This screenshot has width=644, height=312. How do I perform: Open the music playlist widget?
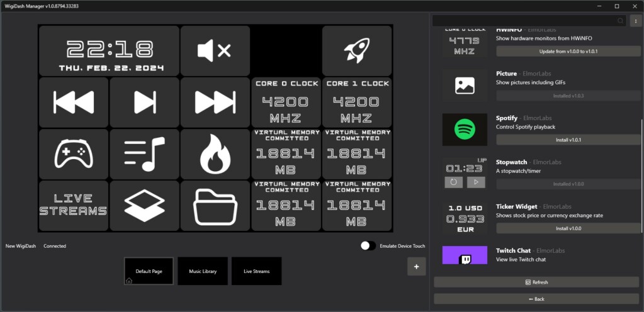pos(145,154)
